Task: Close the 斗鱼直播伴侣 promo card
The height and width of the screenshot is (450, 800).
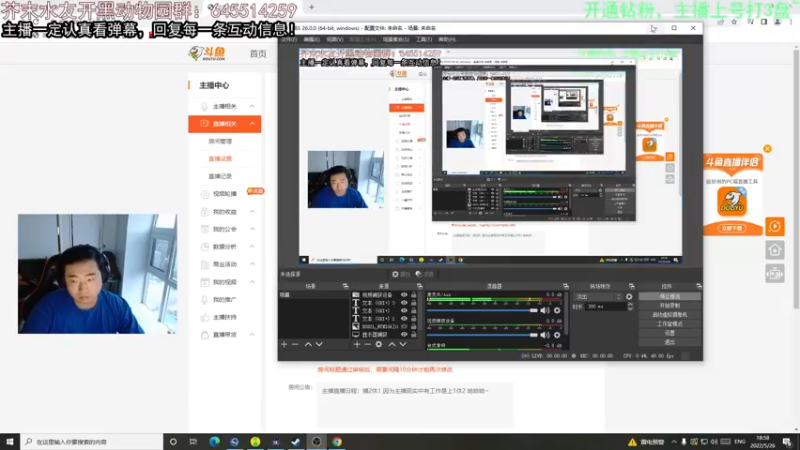Action: pos(767,149)
